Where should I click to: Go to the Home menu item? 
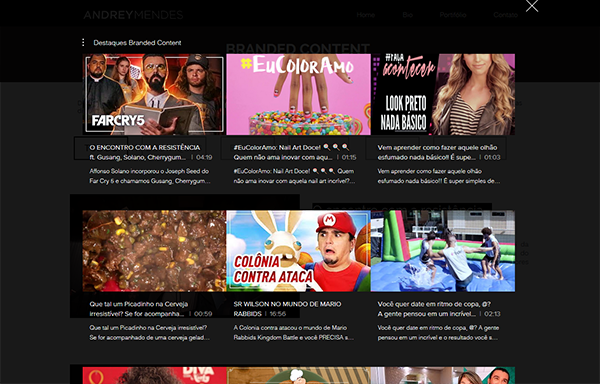(365, 15)
